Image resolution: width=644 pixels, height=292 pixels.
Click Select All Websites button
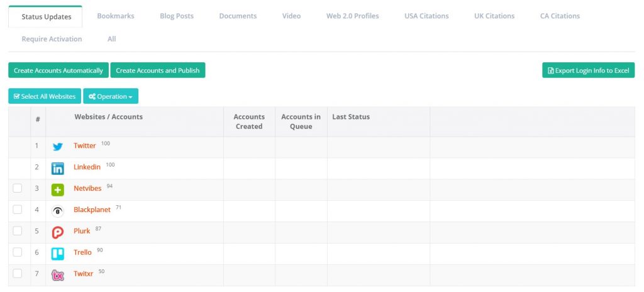click(45, 96)
